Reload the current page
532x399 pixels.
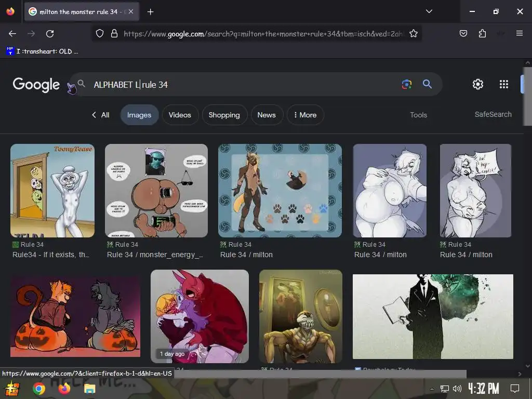tap(50, 34)
